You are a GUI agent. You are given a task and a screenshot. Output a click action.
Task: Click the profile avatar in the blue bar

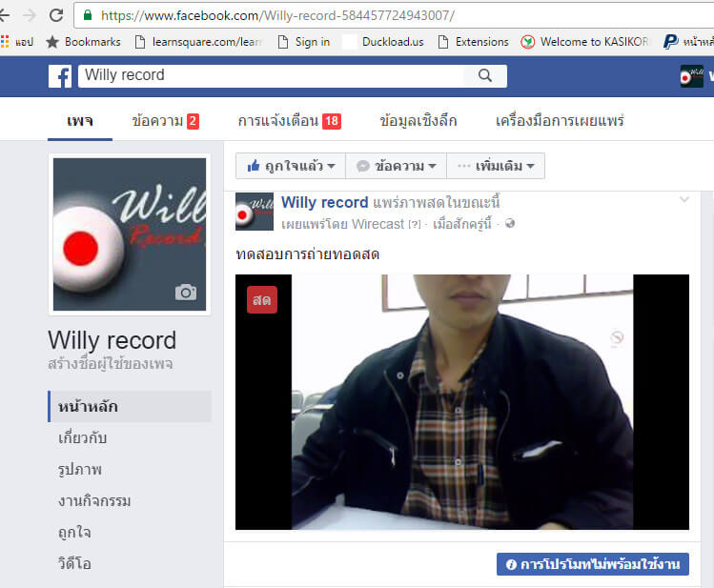(x=692, y=76)
